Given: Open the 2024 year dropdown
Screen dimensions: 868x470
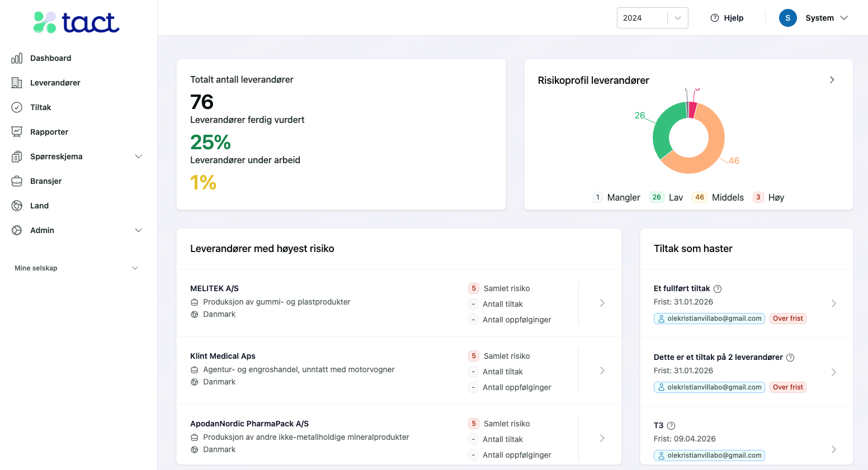Looking at the screenshot, I should (652, 17).
